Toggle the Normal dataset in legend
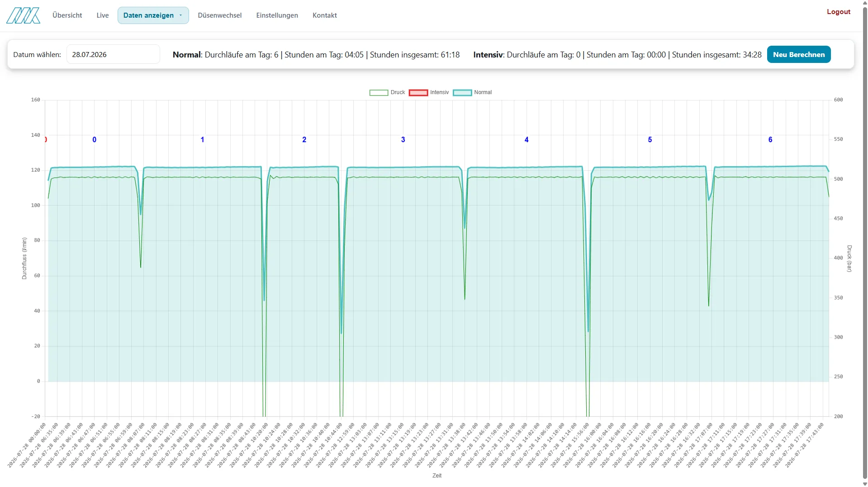Viewport: 868px width, 487px height. click(472, 92)
